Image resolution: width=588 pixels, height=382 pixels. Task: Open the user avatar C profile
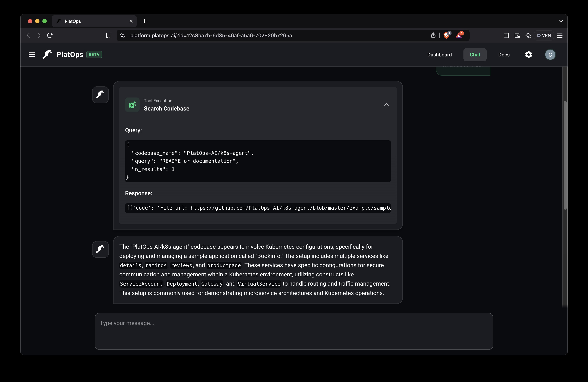click(550, 55)
